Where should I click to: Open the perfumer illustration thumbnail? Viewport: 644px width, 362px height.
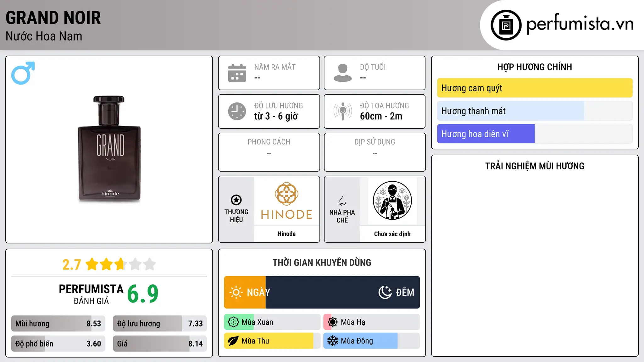pyautogui.click(x=392, y=200)
